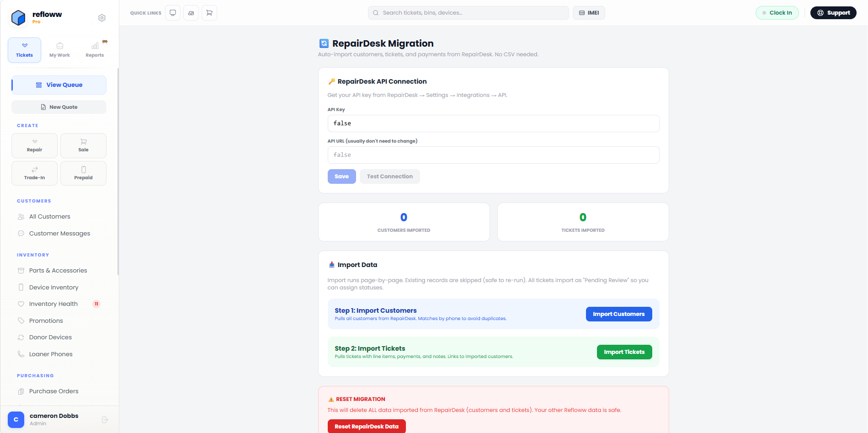
Task: Click the IMEI lookup button
Action: click(589, 13)
